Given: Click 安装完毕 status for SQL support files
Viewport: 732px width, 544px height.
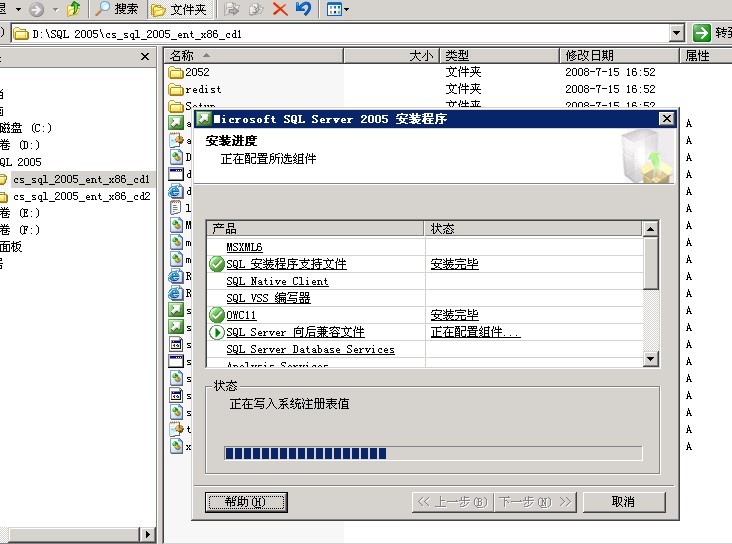Looking at the screenshot, I should pos(454,264).
